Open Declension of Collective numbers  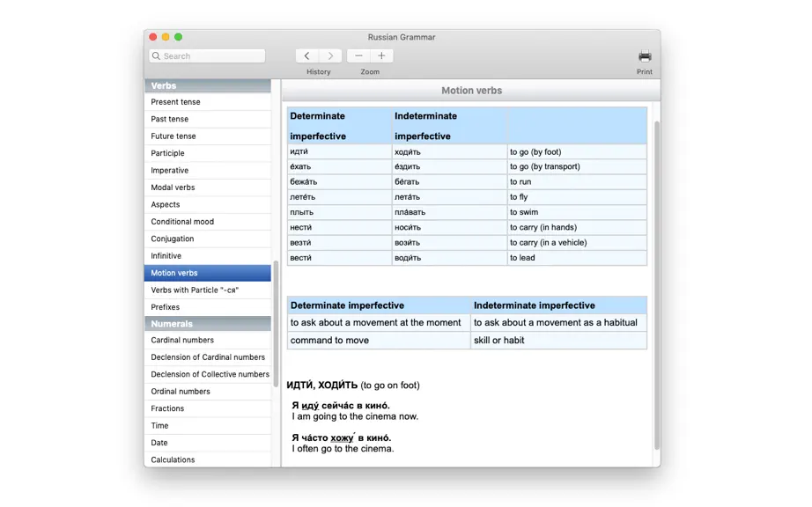pyautogui.click(x=208, y=374)
